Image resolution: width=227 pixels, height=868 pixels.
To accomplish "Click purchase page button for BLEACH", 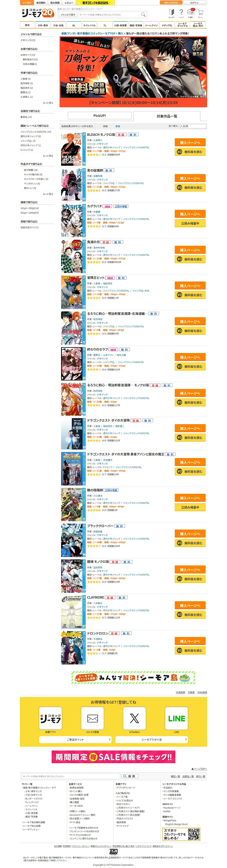I will pyautogui.click(x=190, y=142).
